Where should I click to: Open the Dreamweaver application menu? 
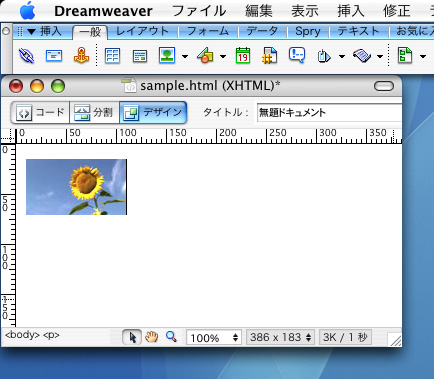click(103, 11)
